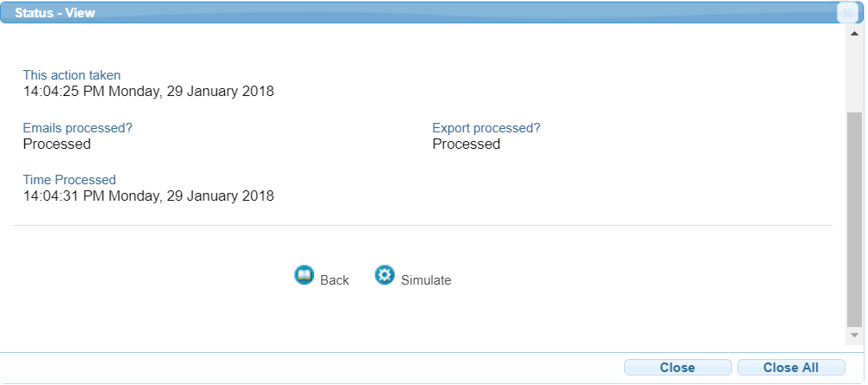Click the 'Emails processed?' label
Screen dimensions: 868x385
point(78,128)
